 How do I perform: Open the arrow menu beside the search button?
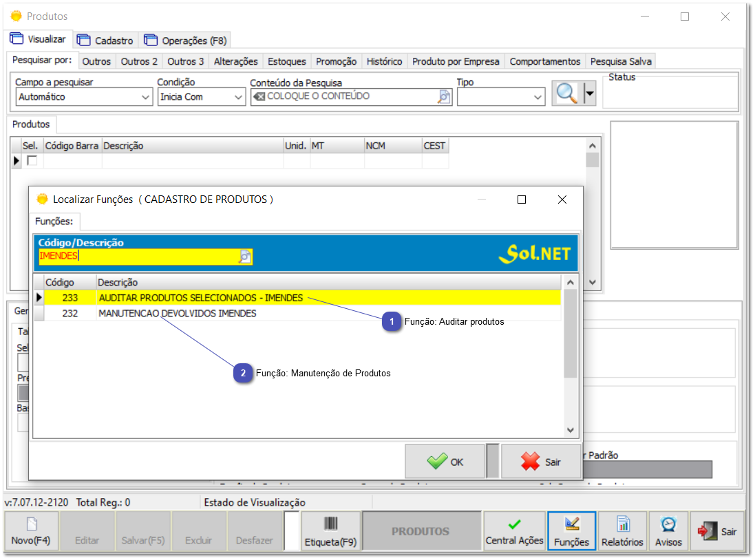pos(589,94)
